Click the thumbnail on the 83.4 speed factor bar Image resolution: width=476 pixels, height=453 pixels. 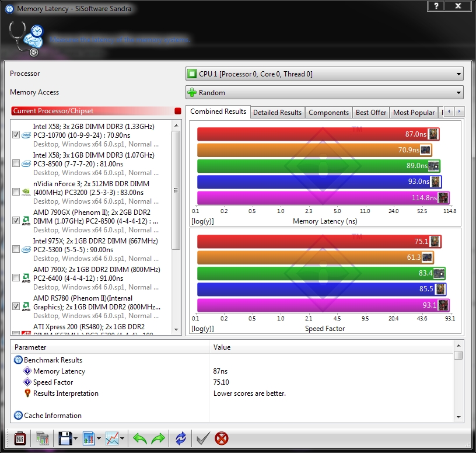(439, 273)
